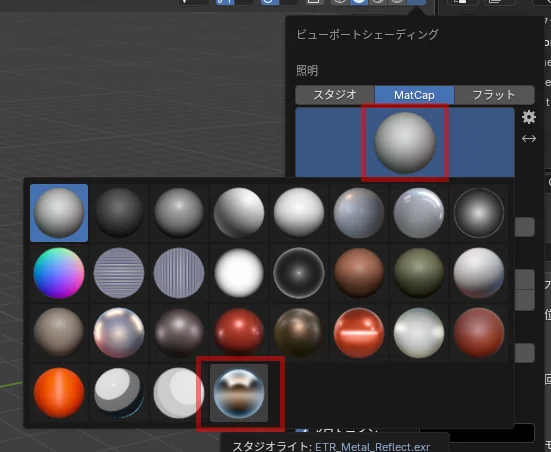Select the dark grey matte MatCap
Screen dimensions: 551x452
(119, 213)
